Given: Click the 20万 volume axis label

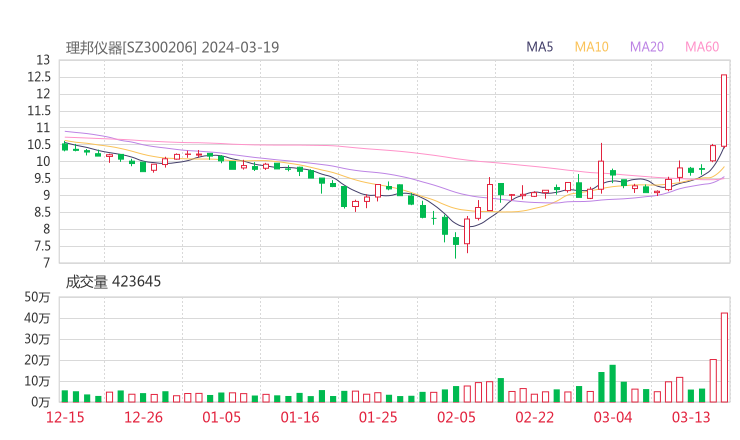Looking at the screenshot, I should point(37,360).
